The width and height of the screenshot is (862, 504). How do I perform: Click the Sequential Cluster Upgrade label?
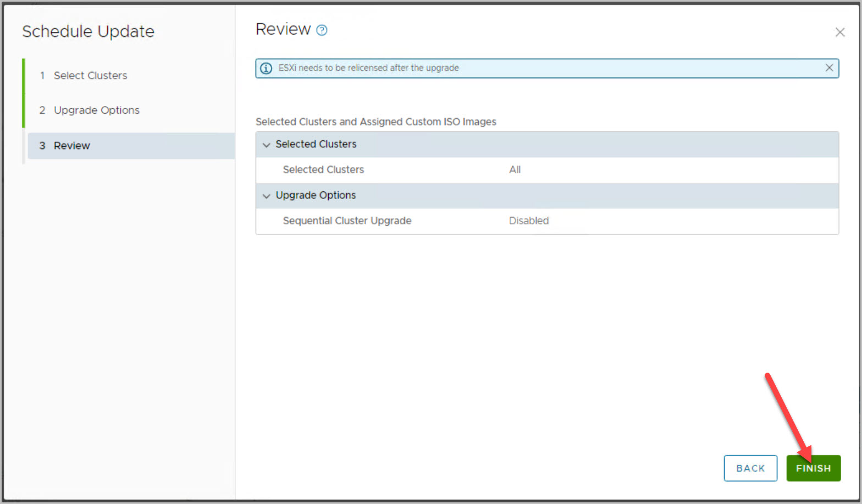[347, 220]
